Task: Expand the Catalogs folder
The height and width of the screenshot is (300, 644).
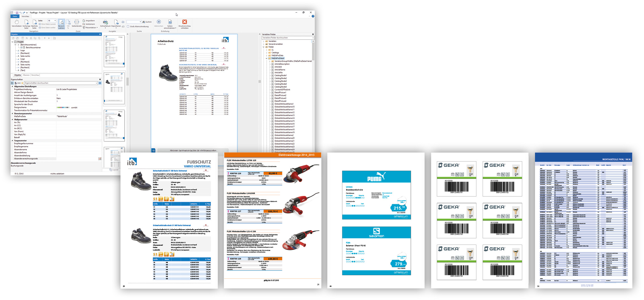Action: click(267, 53)
